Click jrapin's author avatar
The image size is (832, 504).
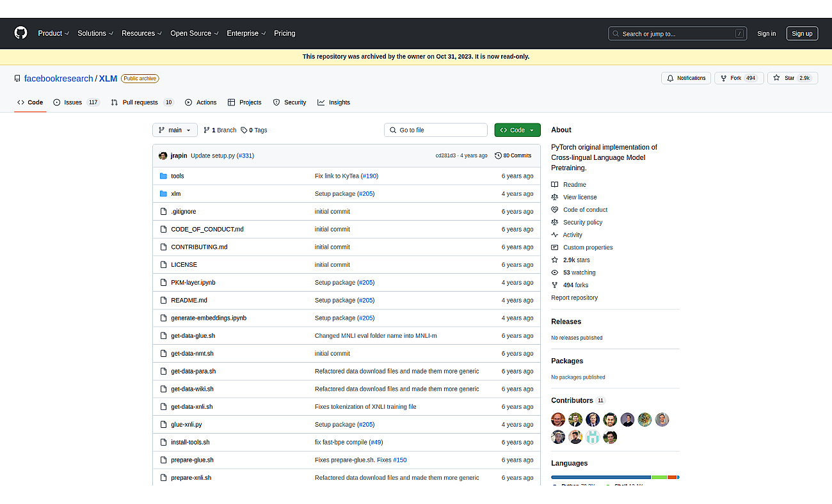pyautogui.click(x=163, y=155)
